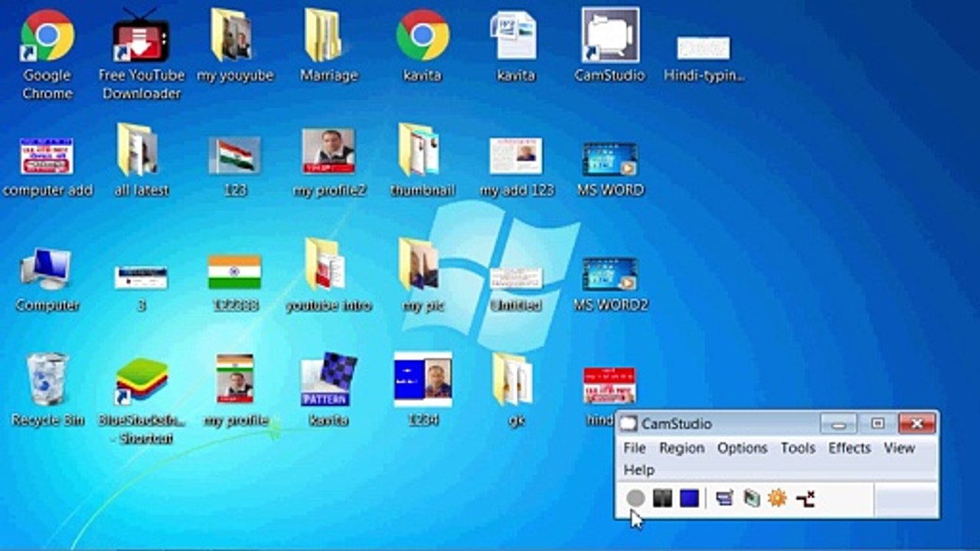Start recording with CamStudio's Record button
This screenshot has height=551, width=980.
[635, 498]
